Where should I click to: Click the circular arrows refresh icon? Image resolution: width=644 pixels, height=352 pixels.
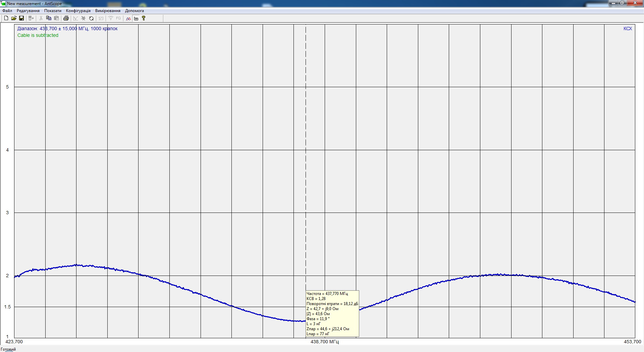(91, 18)
